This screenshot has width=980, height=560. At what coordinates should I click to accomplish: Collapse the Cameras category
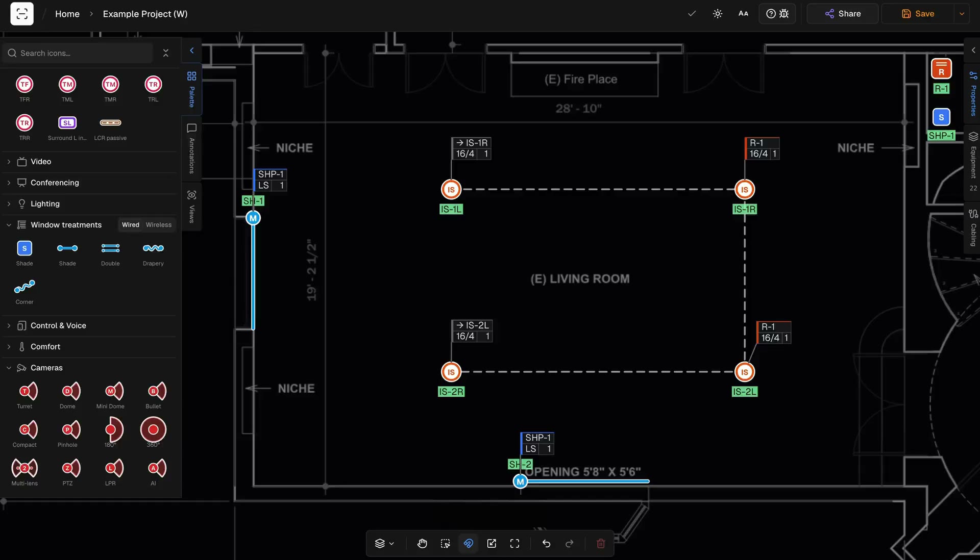[x=89, y=368]
